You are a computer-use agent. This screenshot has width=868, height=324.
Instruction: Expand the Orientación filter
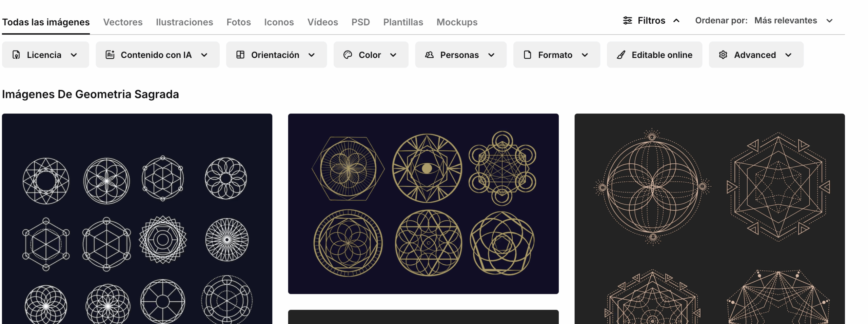click(x=277, y=55)
